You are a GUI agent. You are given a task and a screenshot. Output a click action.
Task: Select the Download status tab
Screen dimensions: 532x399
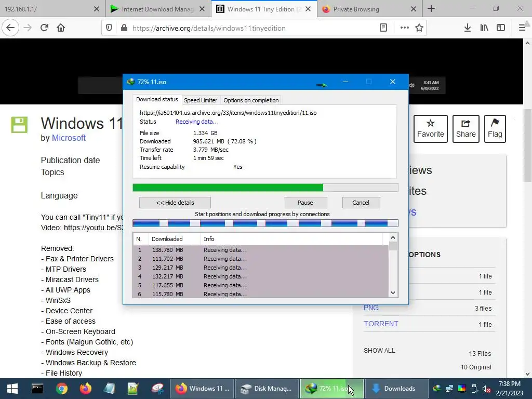tap(157, 99)
